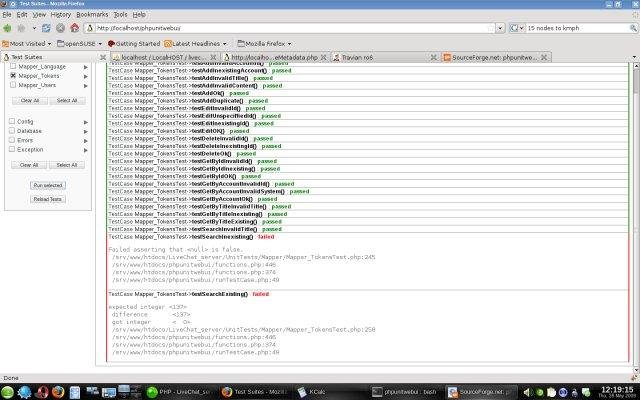640x400 pixels.
Task: Click the Run selected button
Action: tap(48, 185)
